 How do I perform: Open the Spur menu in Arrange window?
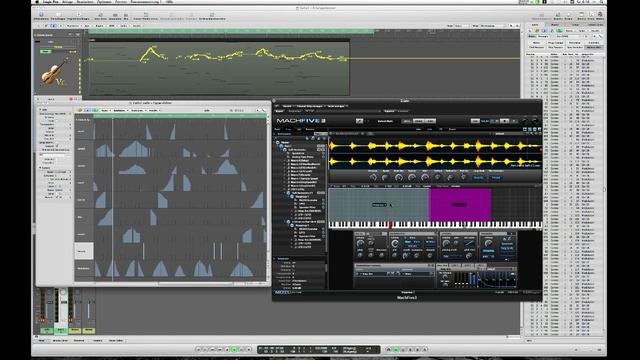pos(87,26)
